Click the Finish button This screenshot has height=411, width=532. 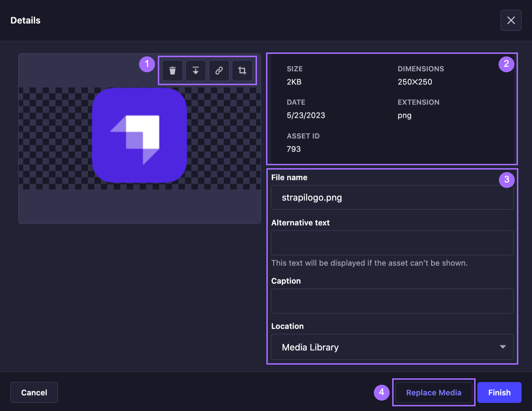point(499,392)
